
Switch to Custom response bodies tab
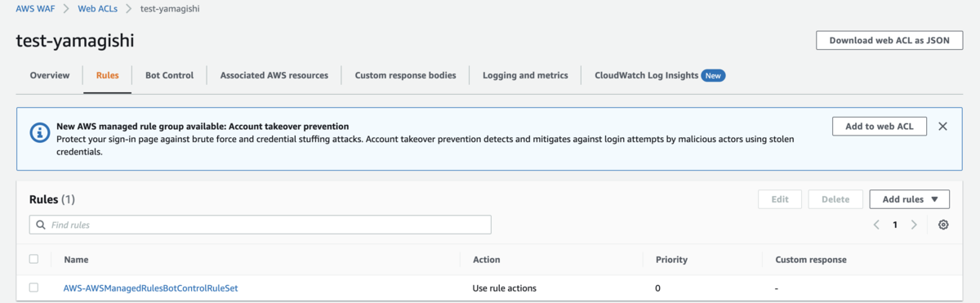[405, 75]
